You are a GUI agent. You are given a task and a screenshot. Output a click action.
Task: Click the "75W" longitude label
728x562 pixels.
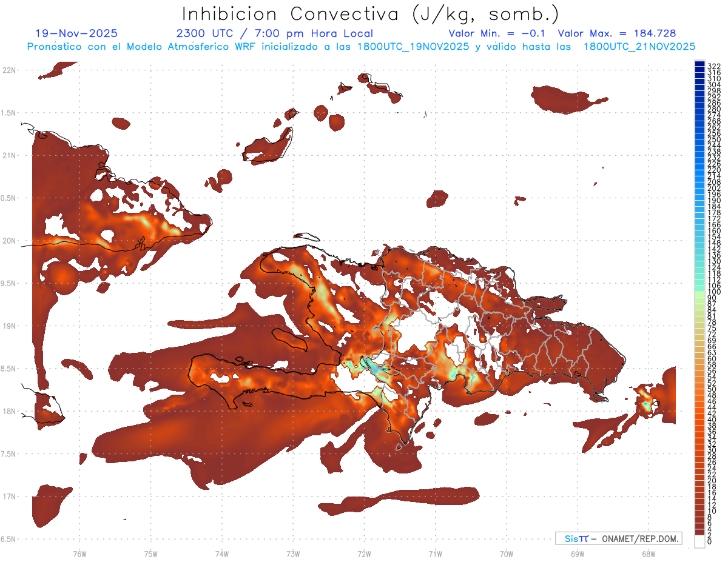pos(150,554)
